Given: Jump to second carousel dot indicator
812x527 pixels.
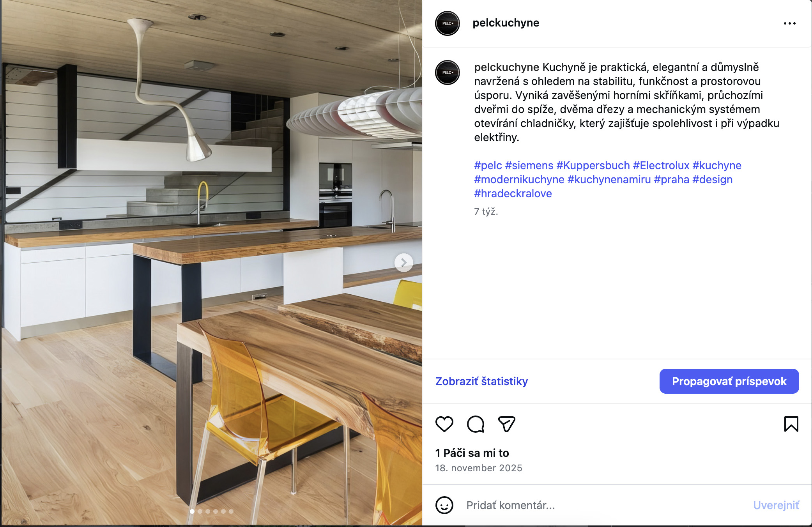Looking at the screenshot, I should (200, 511).
